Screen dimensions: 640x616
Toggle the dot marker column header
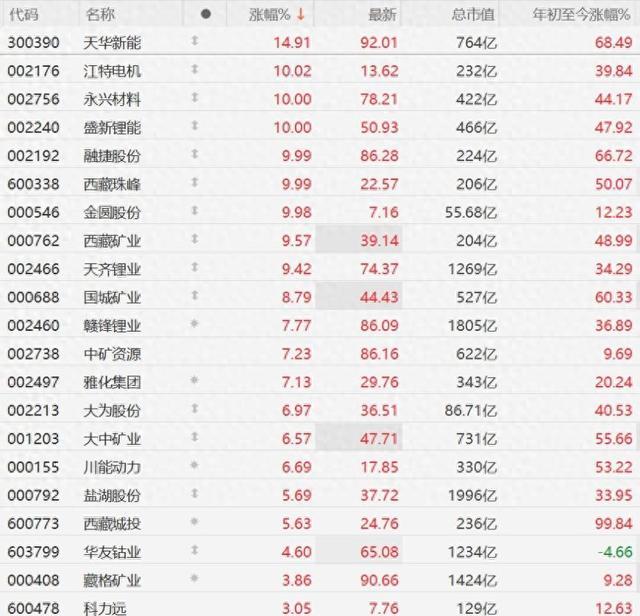click(x=206, y=14)
